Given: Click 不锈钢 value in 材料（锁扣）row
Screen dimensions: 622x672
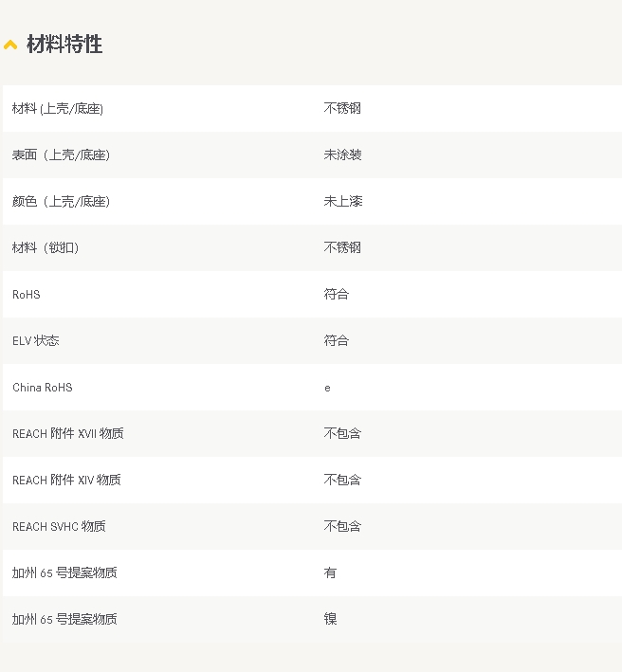Looking at the screenshot, I should click(x=342, y=248).
